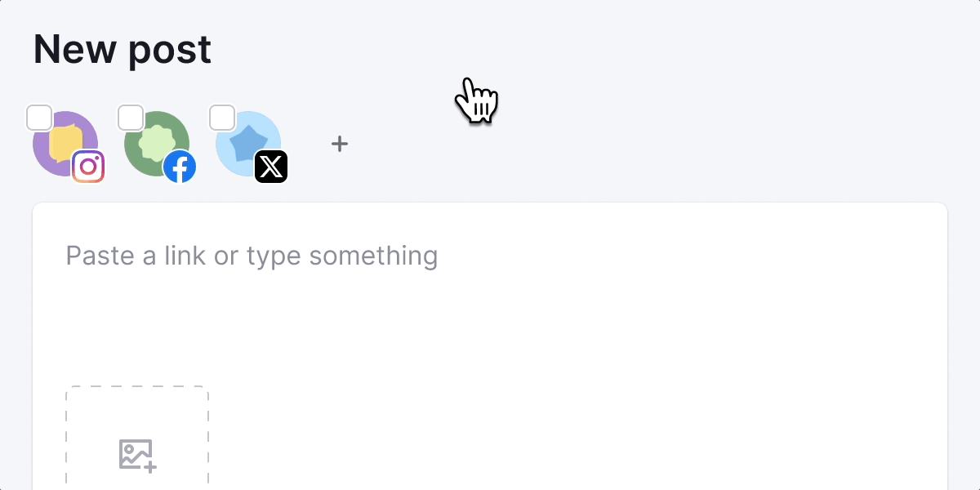Image resolution: width=980 pixels, height=490 pixels.
Task: Tick the checkbox on the Instagram account
Action: (x=39, y=118)
